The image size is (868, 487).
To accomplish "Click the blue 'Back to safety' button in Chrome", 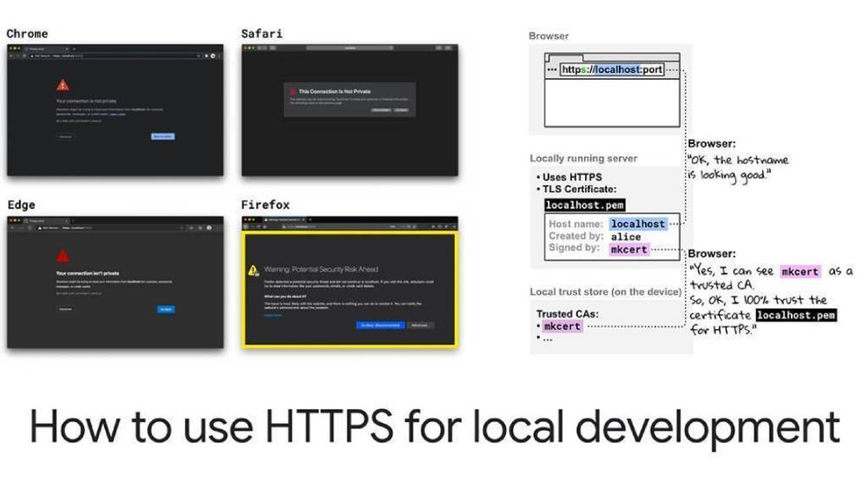I will (163, 136).
